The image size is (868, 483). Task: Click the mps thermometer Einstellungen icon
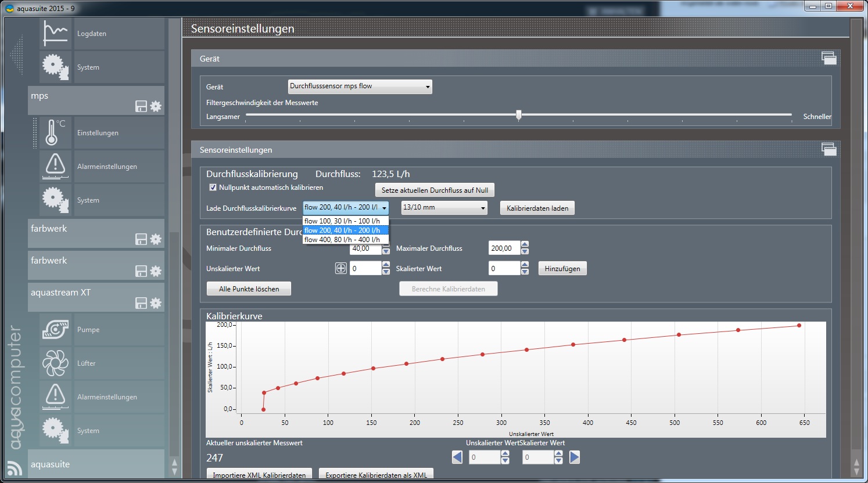tap(55, 132)
